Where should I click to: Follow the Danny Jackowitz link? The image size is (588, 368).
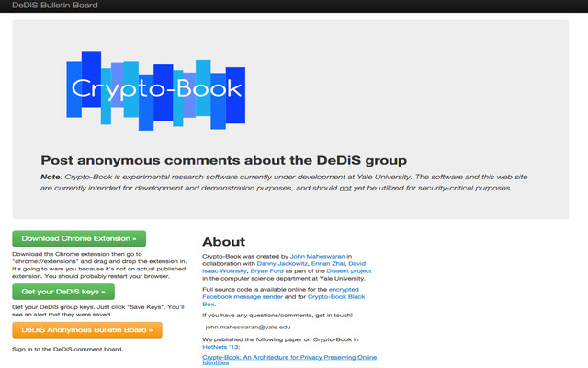click(x=282, y=264)
